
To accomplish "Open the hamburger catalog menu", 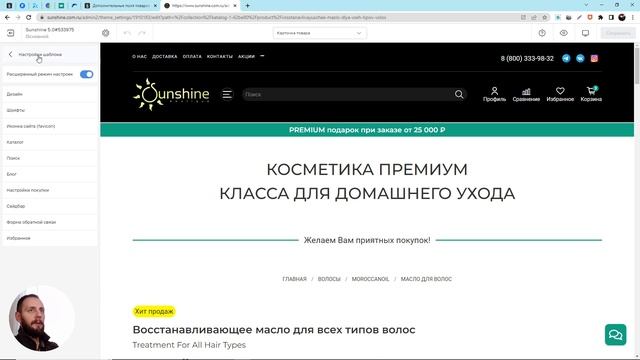I will (227, 95).
